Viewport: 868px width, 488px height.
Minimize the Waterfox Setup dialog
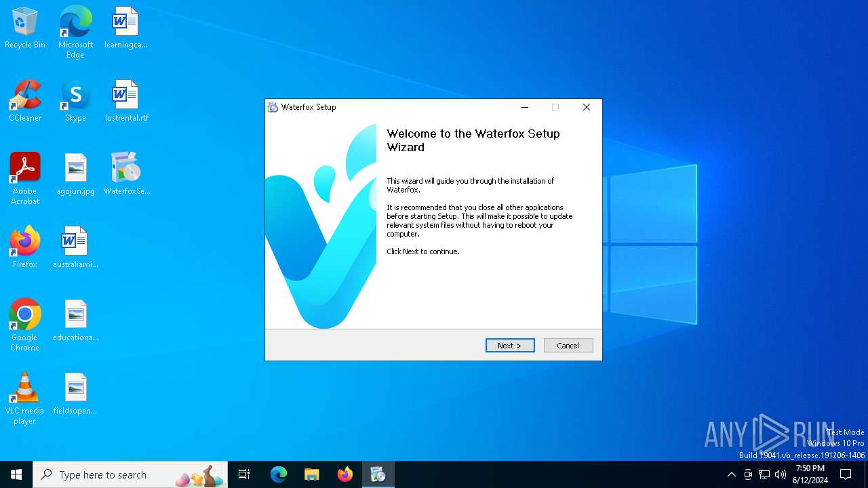coord(525,107)
